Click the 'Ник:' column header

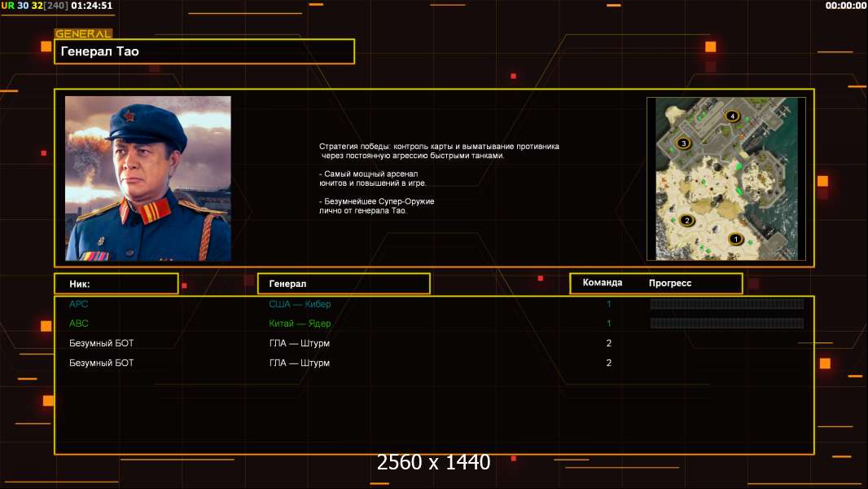116,284
